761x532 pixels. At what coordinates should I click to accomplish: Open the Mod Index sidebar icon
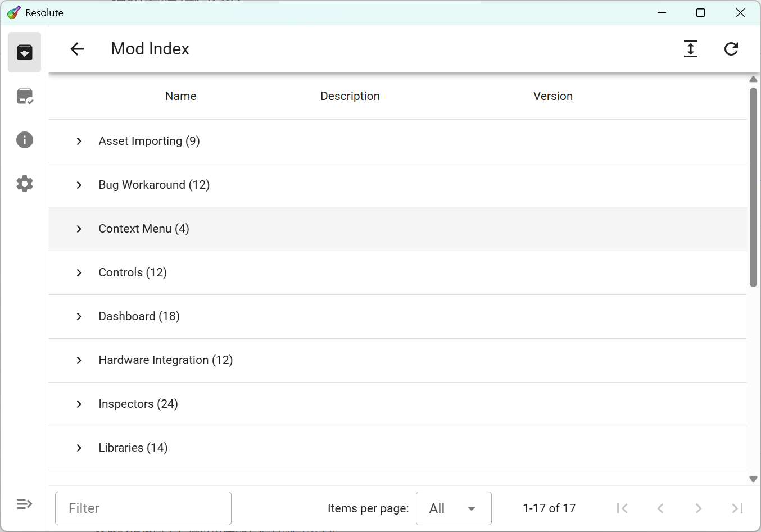pyautogui.click(x=24, y=52)
